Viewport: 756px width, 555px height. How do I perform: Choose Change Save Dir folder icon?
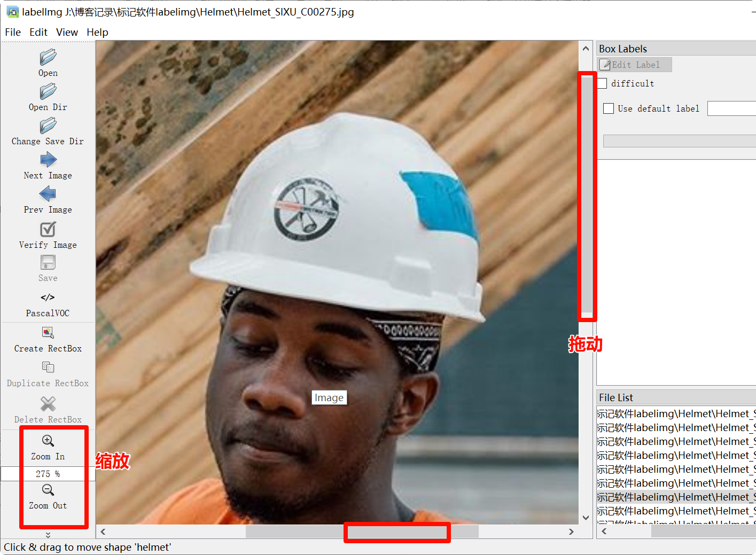click(x=48, y=126)
